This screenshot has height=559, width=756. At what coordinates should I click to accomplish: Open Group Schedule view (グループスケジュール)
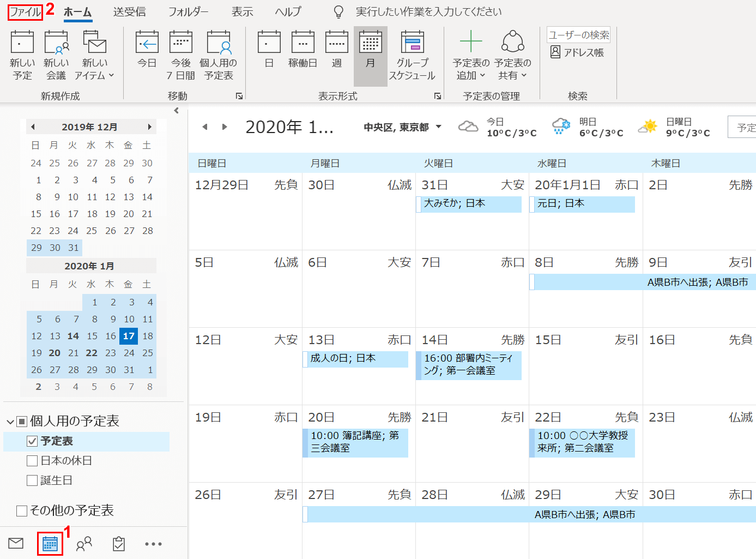tap(413, 56)
